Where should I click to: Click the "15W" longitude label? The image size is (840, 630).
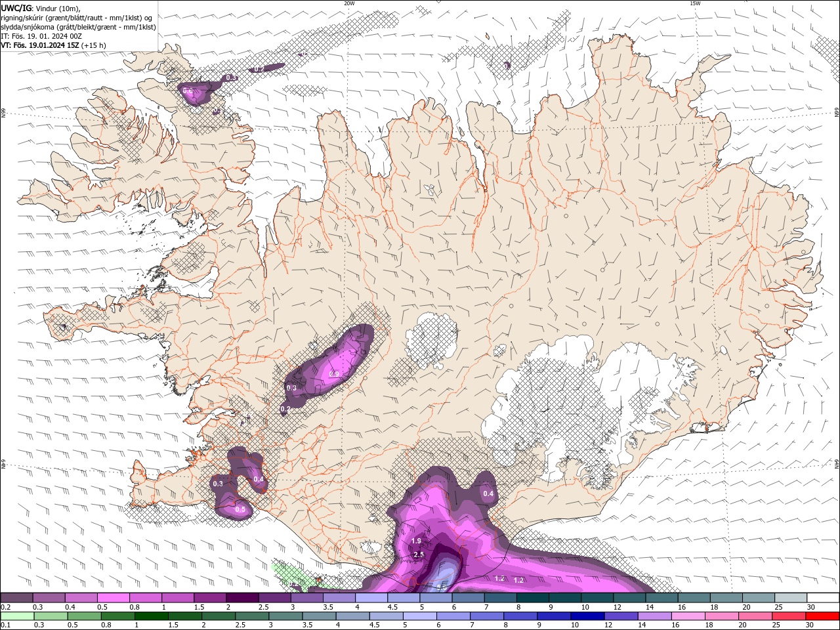click(695, 3)
